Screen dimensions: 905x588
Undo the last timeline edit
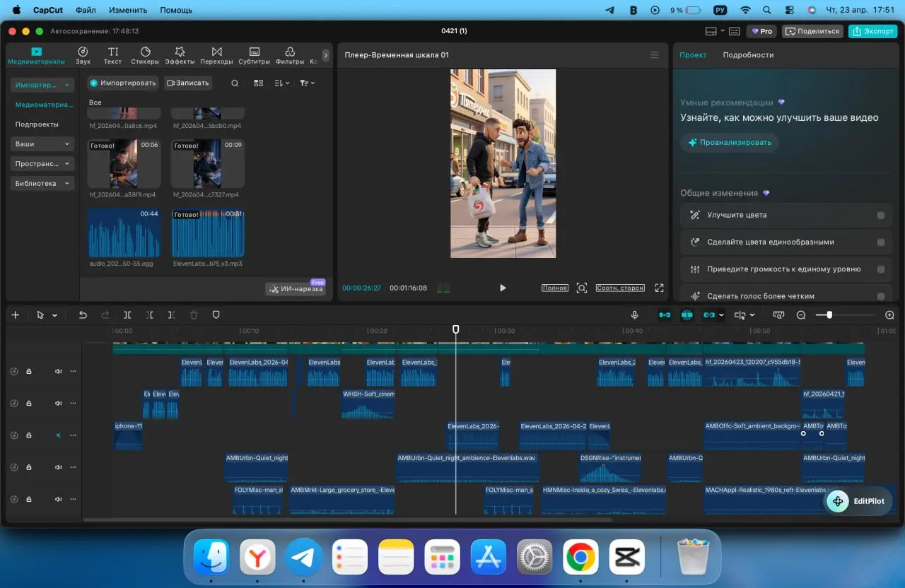coord(83,315)
